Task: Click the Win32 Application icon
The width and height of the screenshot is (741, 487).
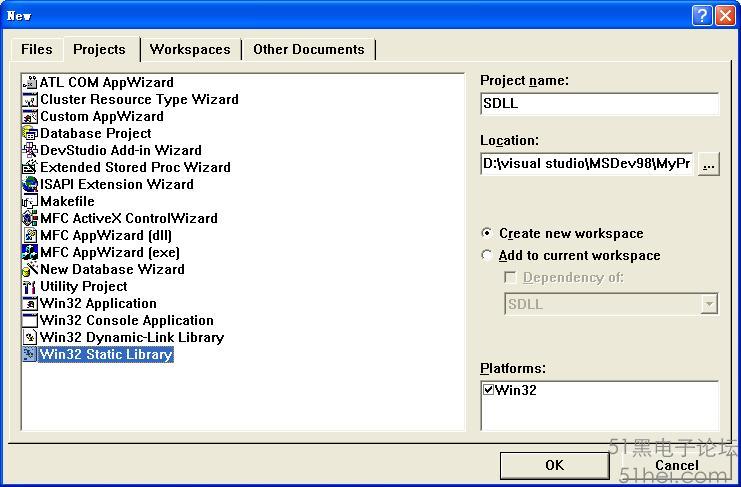Action: pos(30,303)
